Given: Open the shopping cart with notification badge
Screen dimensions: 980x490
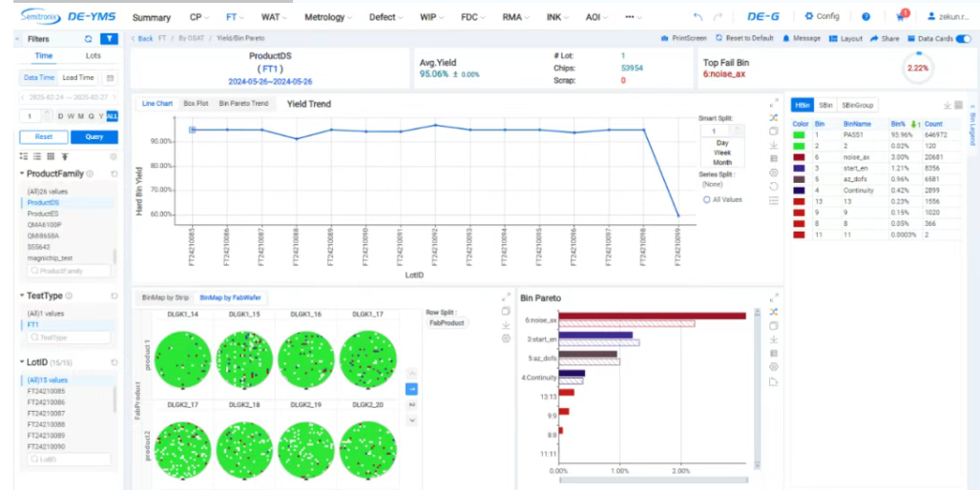Looking at the screenshot, I should 901,17.
